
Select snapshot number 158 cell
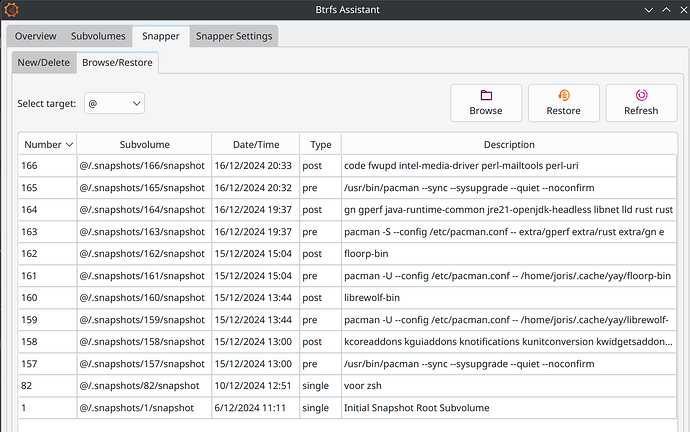pyautogui.click(x=48, y=342)
